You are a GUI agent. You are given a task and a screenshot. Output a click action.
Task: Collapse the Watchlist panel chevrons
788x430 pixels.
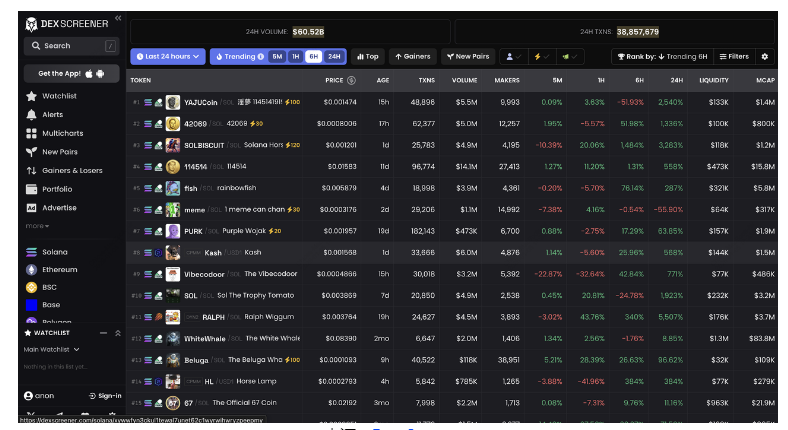118,333
